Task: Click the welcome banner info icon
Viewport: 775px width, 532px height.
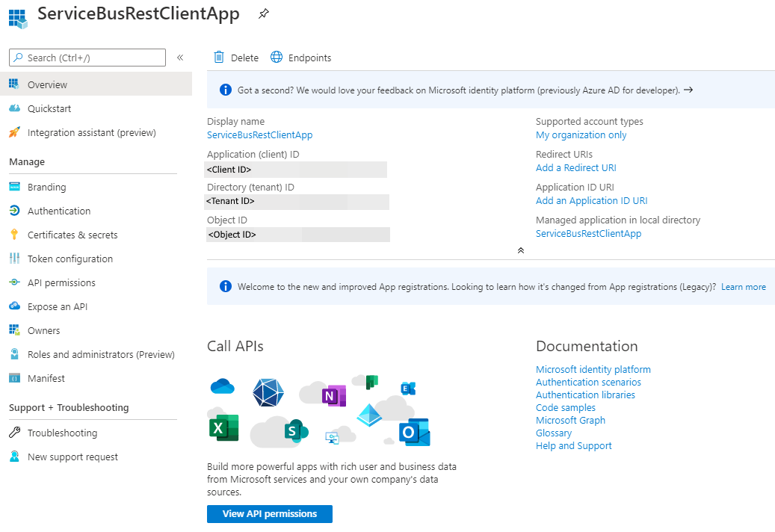Action: pos(226,286)
